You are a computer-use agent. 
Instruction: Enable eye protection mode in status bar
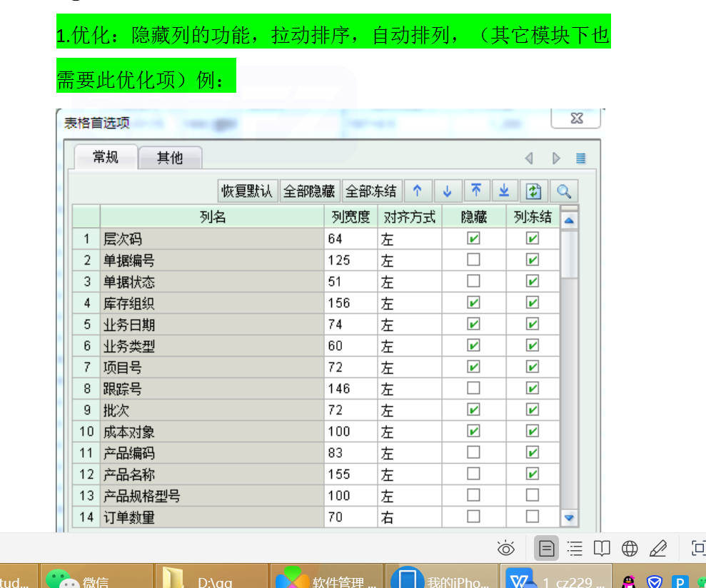[506, 548]
